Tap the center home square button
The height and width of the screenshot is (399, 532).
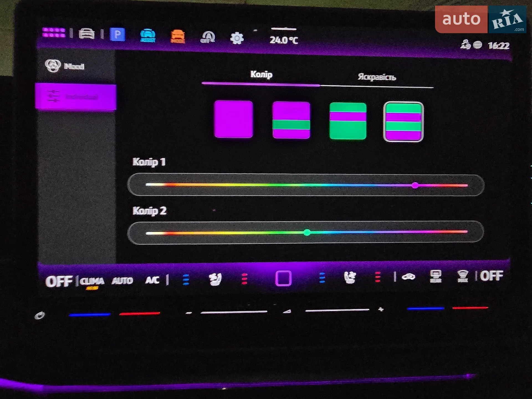pos(283,278)
